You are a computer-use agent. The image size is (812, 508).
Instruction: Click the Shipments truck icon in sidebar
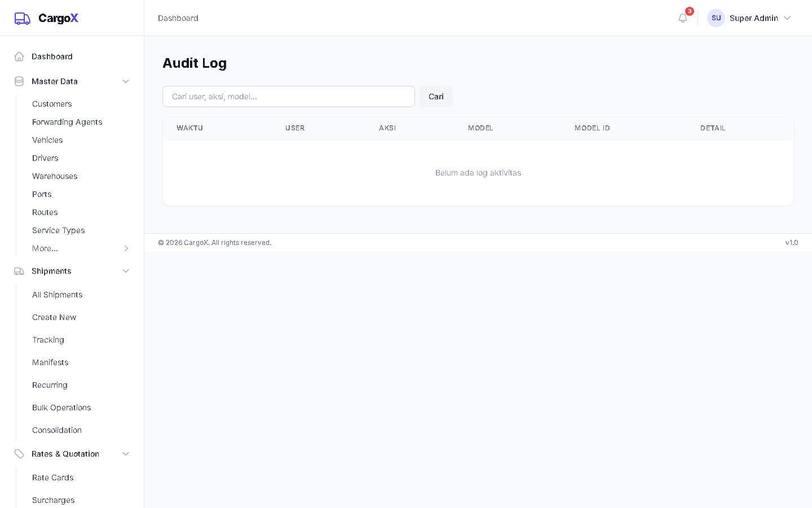point(19,271)
